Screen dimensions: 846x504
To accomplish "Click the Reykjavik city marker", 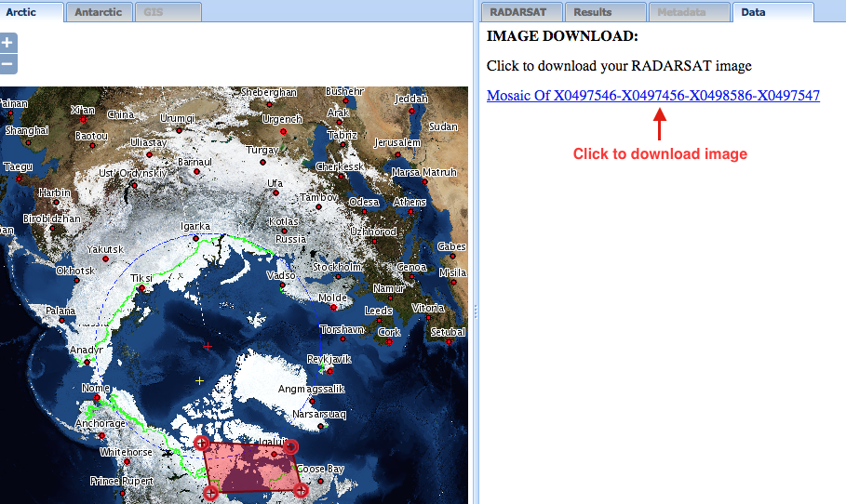I will tap(330, 371).
